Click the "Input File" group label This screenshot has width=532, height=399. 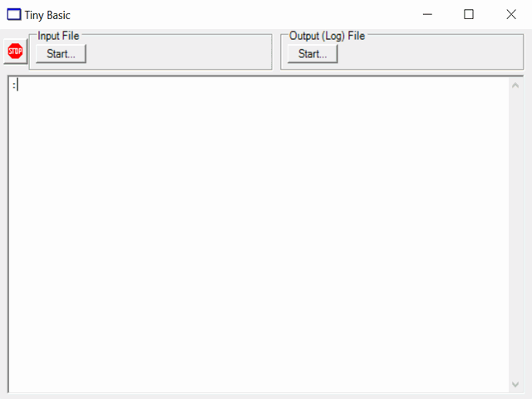click(x=58, y=36)
